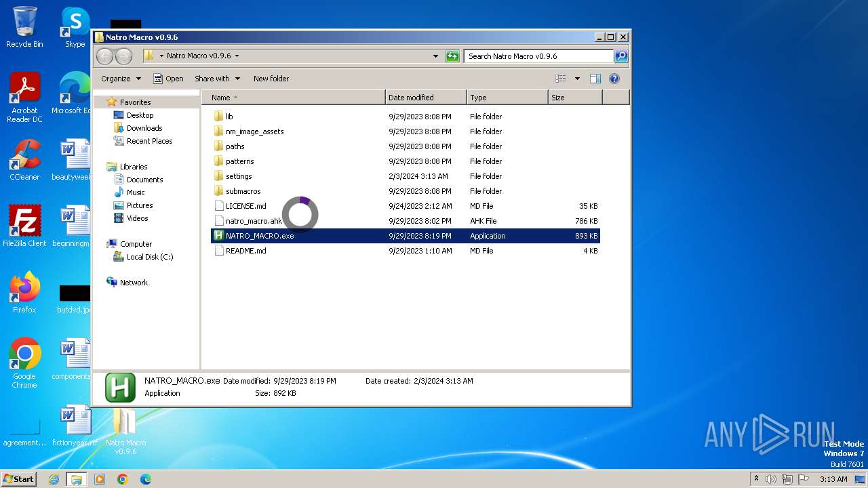The width and height of the screenshot is (868, 488).
Task: Click the Firefox desktop icon
Action: pyautogui.click(x=24, y=293)
